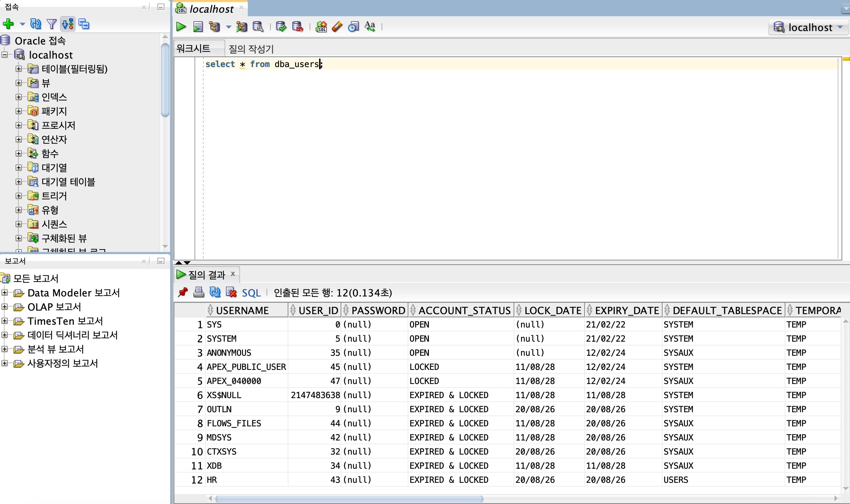Image resolution: width=850 pixels, height=504 pixels.
Task: Click the red pin icon in query results
Action: [x=183, y=292]
